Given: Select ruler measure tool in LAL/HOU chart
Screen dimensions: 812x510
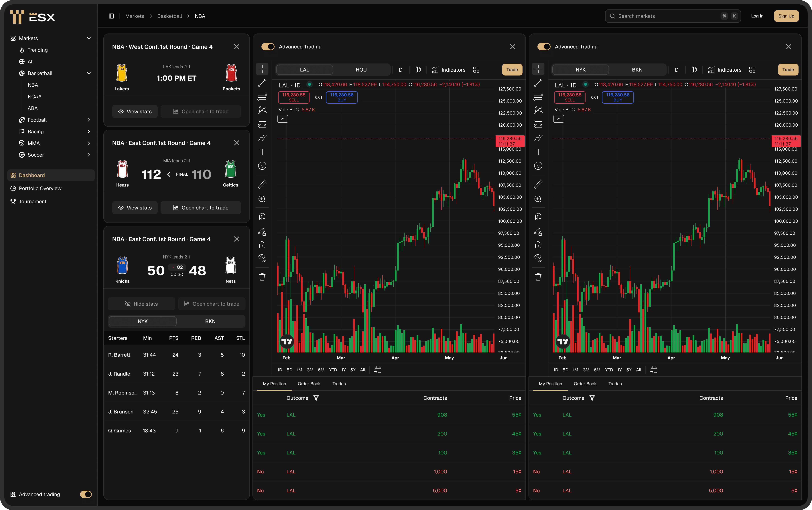Looking at the screenshot, I should point(262,184).
